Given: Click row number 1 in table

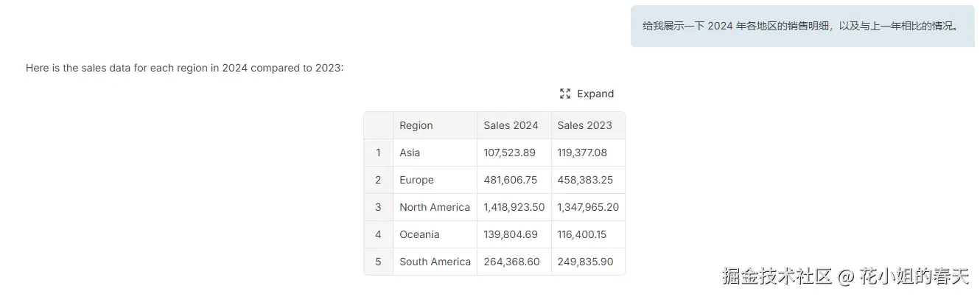Looking at the screenshot, I should click(x=379, y=153).
